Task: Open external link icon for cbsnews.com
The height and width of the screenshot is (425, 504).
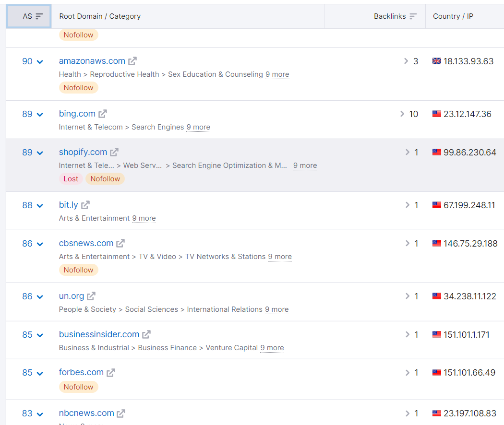Action: pos(120,243)
